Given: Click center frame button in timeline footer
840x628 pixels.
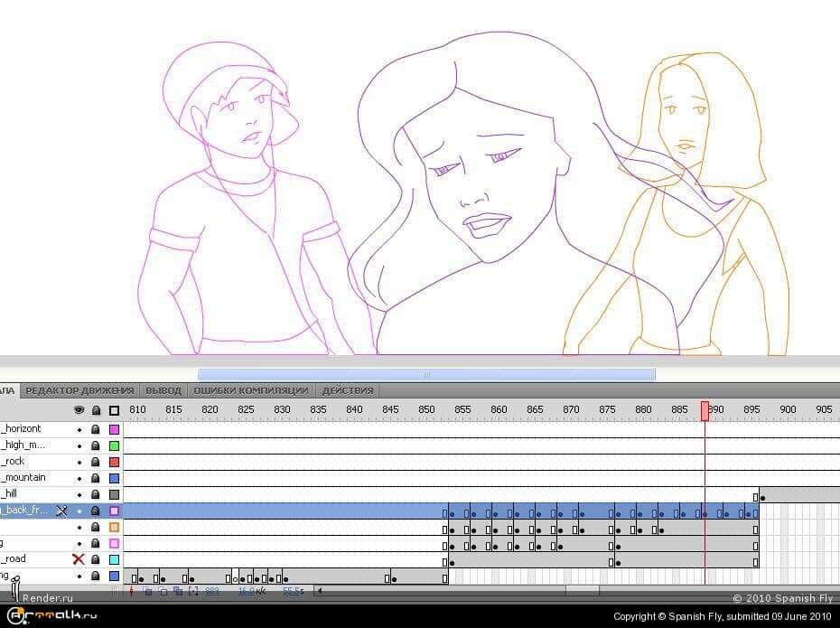Looking at the screenshot, I should pyautogui.click(x=131, y=591).
